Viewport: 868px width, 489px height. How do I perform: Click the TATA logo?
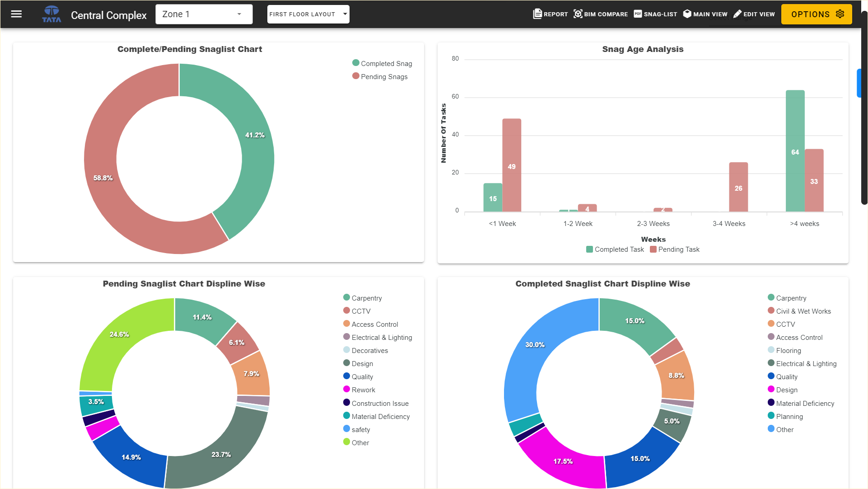point(51,14)
